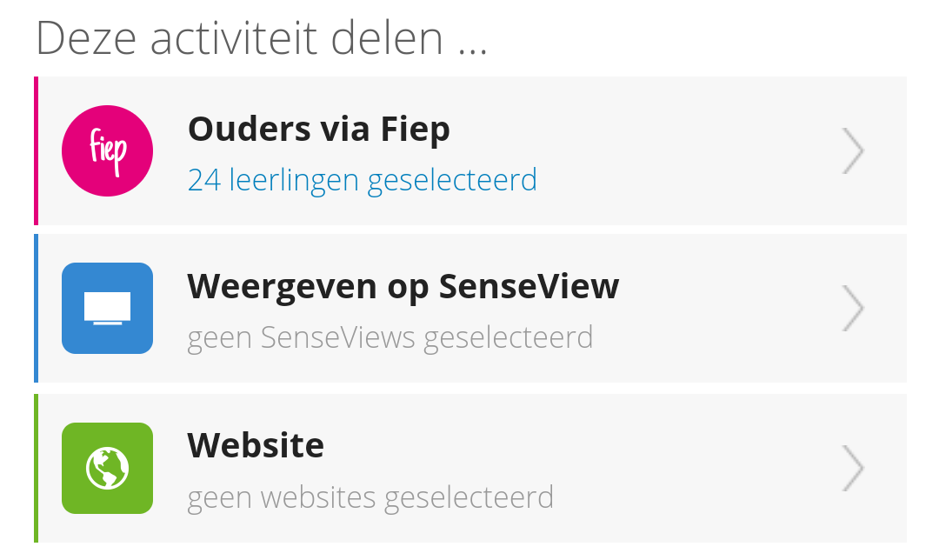Select the 'Ouders via Fiep' title

click(x=318, y=130)
